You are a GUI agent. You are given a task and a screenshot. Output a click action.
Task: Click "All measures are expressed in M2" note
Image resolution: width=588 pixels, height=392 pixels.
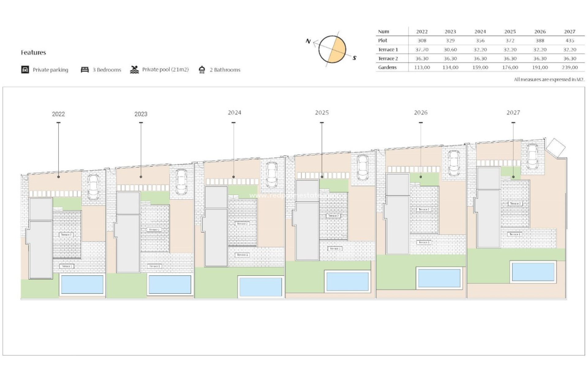[x=549, y=80]
